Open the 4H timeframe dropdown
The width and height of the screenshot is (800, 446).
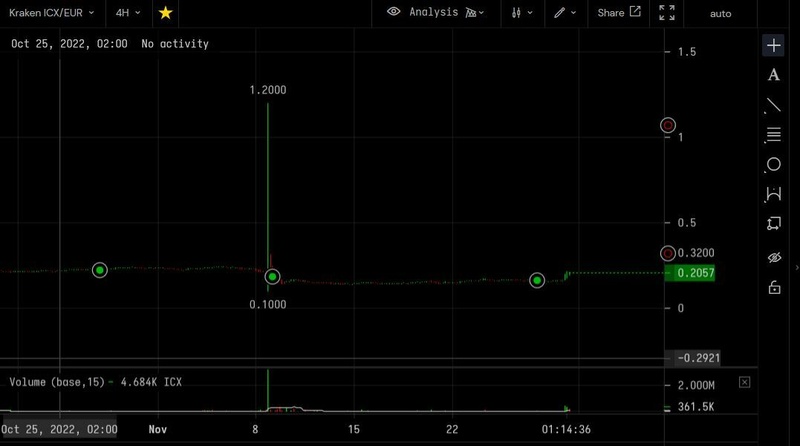tap(128, 13)
